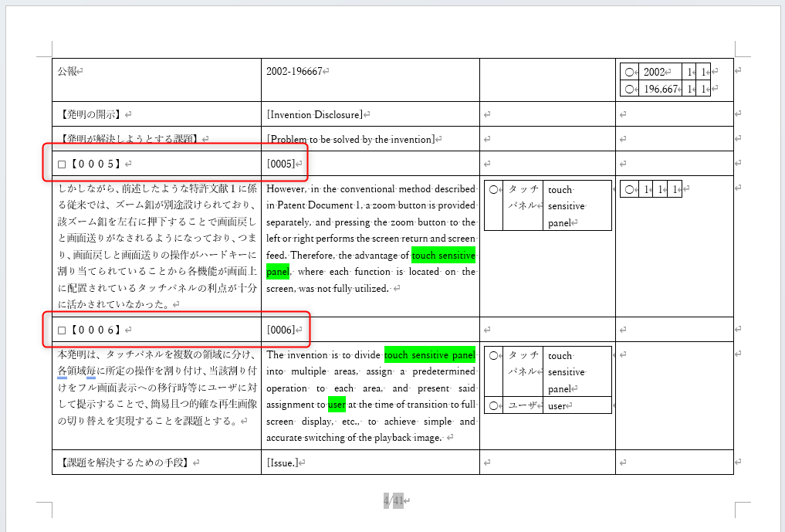Select the circle next to ユーザ
Viewport: 785px width, 532px height.
coord(493,405)
